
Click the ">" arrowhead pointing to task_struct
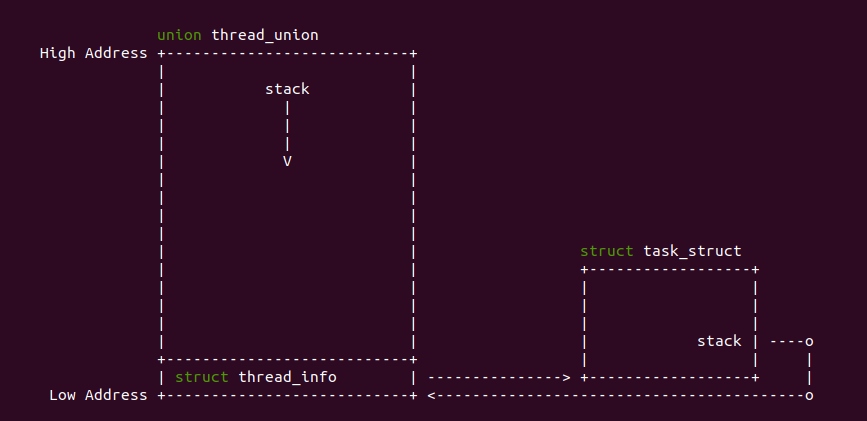pos(566,377)
